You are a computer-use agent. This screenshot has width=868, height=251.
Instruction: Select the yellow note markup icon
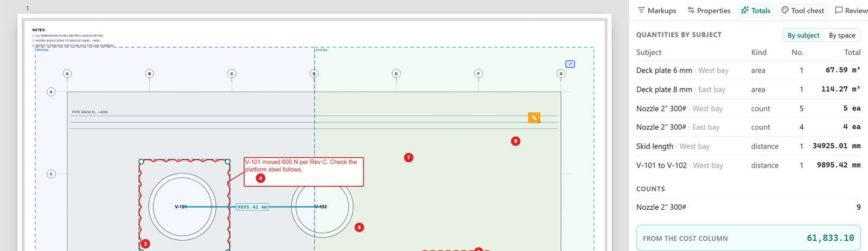point(534,118)
